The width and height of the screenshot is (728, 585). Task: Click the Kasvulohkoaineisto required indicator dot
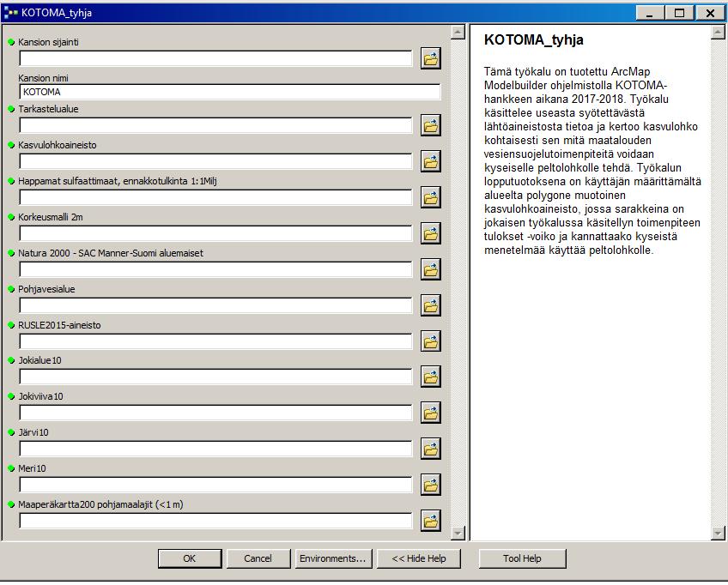pos(12,145)
